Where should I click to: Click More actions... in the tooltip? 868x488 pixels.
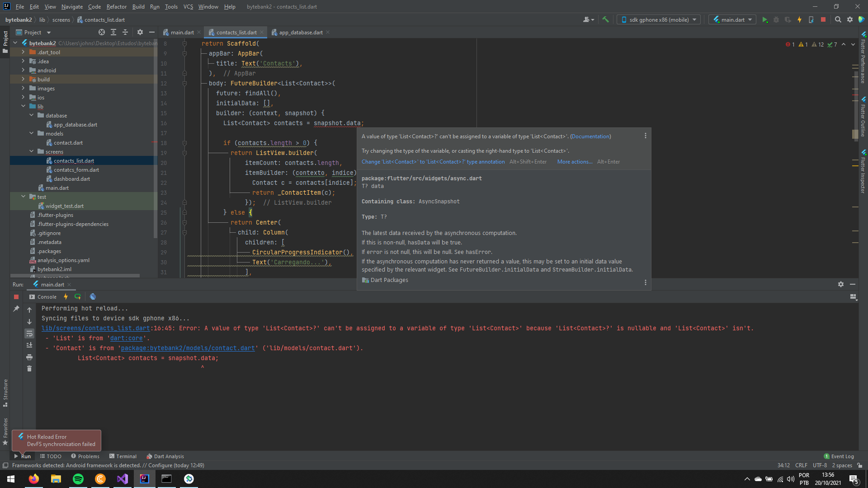(575, 162)
